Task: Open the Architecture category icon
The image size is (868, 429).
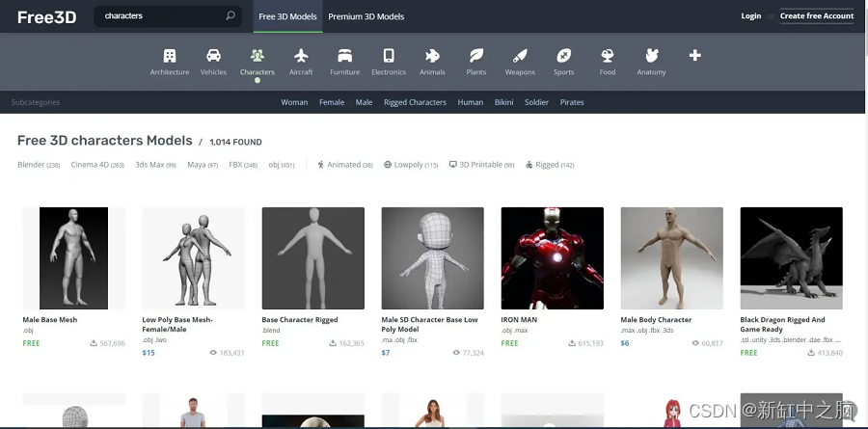Action: (170, 55)
